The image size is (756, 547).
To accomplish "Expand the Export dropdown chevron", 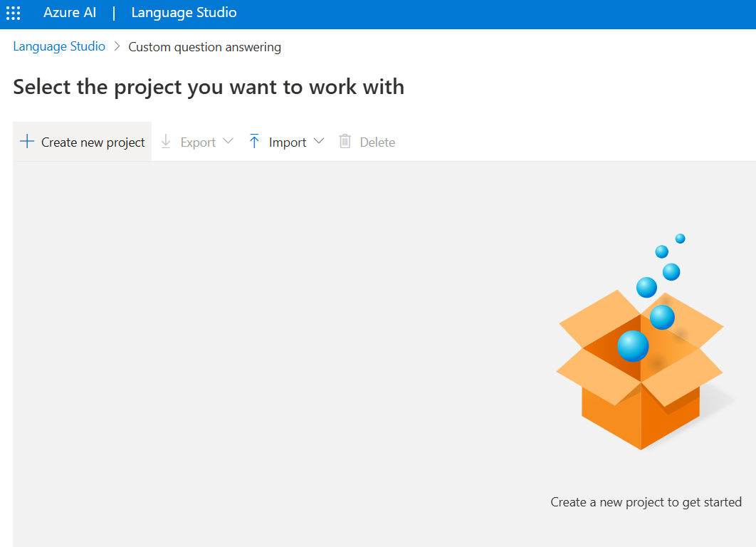I will (x=228, y=141).
